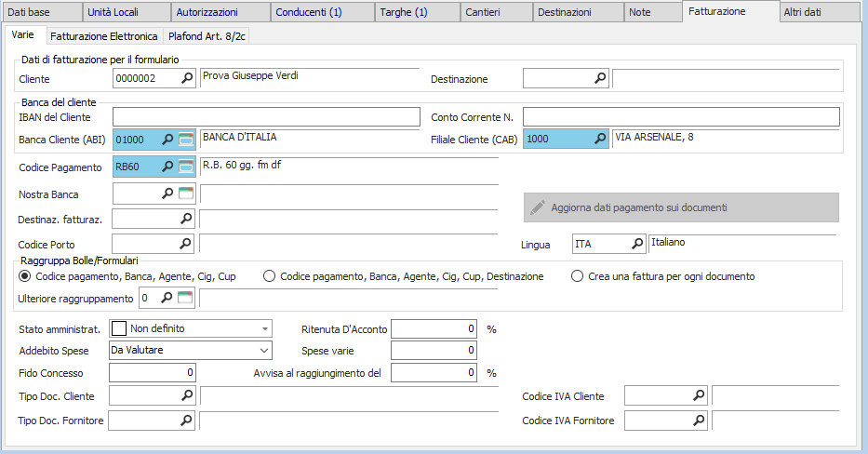Viewport: 868px width, 454px height.
Task: Click the magnifier in Codice Pagamento field
Action: tap(168, 167)
